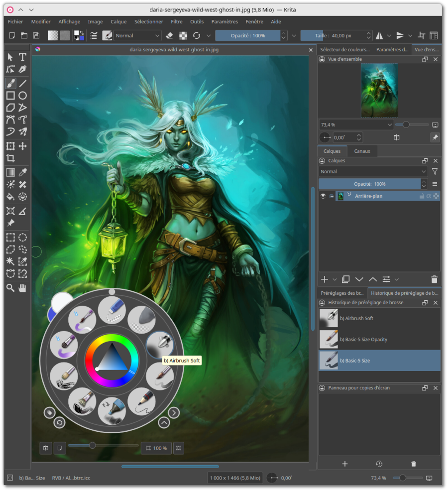
Task: Switch to the Canaux tab
Action: tap(362, 151)
